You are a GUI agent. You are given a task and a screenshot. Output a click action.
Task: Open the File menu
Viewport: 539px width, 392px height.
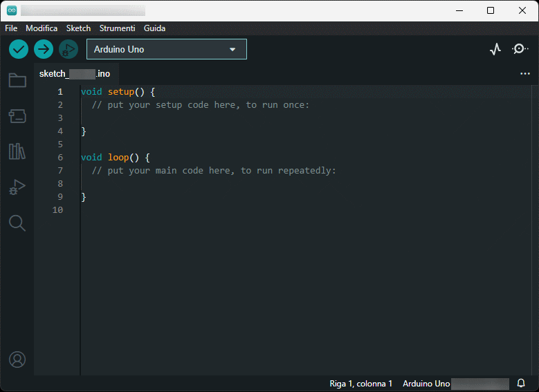tap(11, 28)
